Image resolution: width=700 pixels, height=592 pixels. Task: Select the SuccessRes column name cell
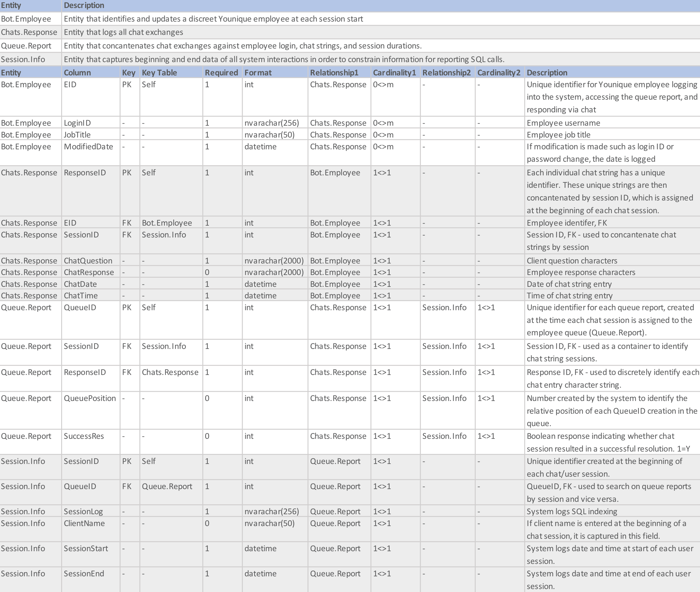(90, 442)
